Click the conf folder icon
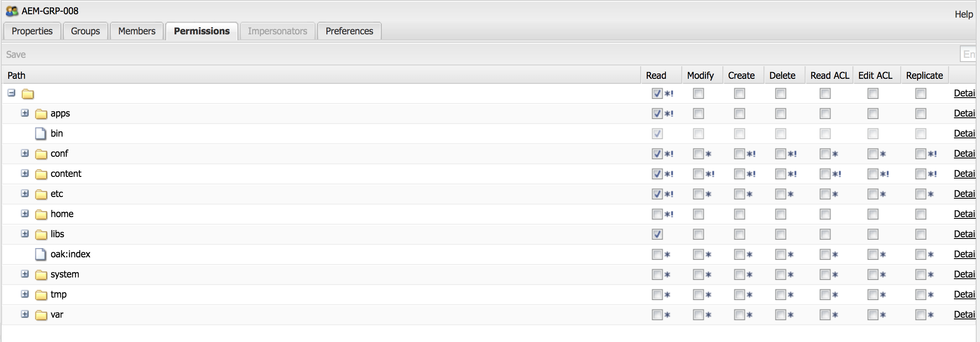 (41, 154)
